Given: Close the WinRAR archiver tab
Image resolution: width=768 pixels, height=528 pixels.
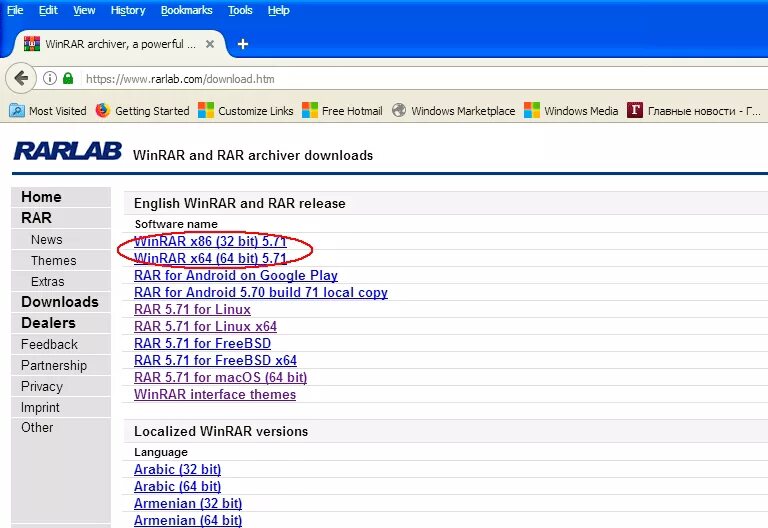Looking at the screenshot, I should (210, 44).
